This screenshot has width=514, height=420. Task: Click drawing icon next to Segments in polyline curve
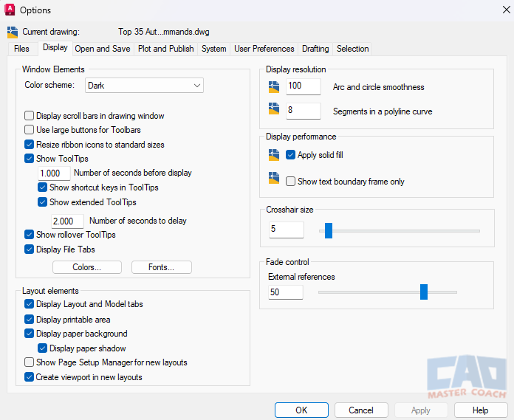274,109
